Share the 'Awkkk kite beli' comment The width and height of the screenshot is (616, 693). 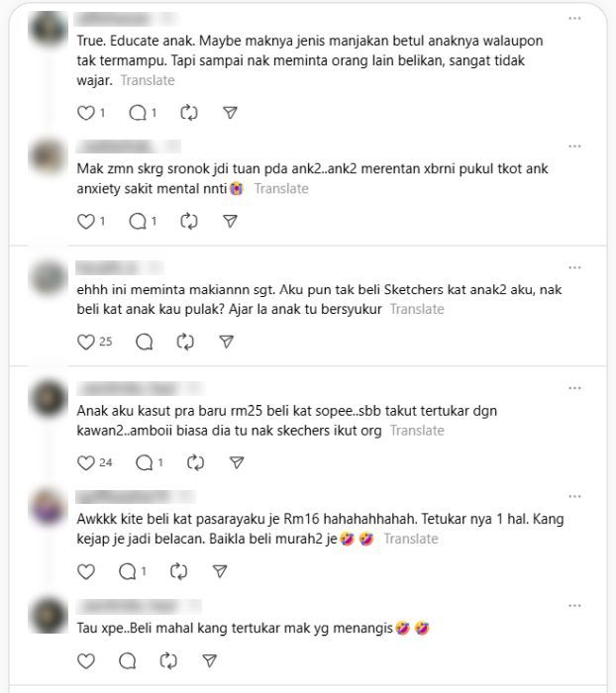click(x=220, y=571)
